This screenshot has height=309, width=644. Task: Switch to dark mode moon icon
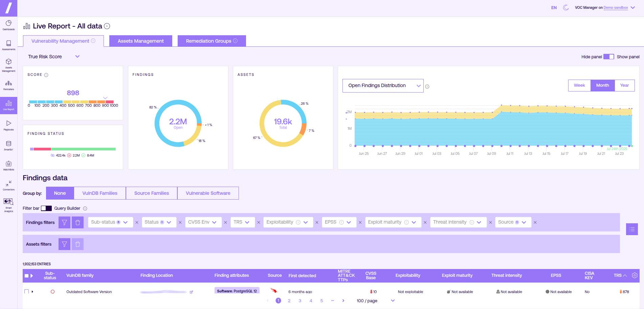(565, 7)
